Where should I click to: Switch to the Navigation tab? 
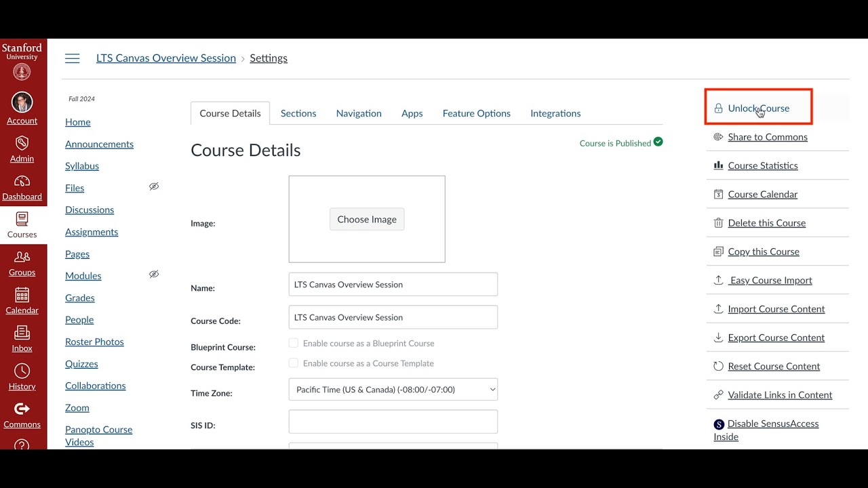(359, 113)
